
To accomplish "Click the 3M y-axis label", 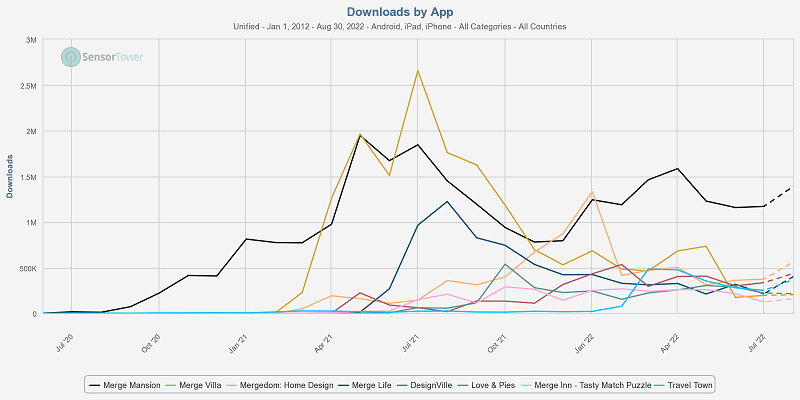I will (x=31, y=40).
